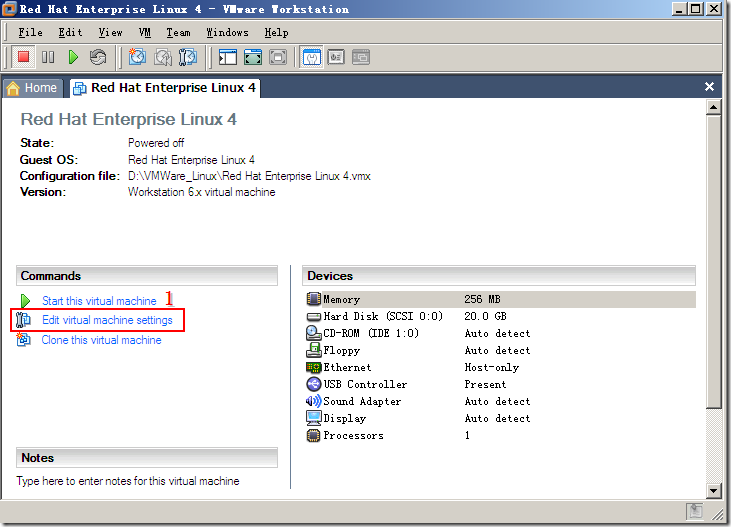The width and height of the screenshot is (731, 527).
Task: Take a snapshot using the toolbar icon
Action: (x=137, y=57)
